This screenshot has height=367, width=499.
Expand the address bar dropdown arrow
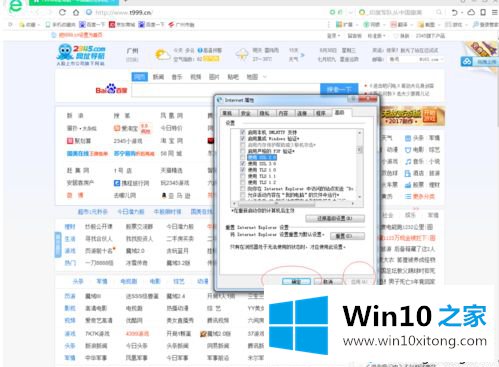(351, 12)
